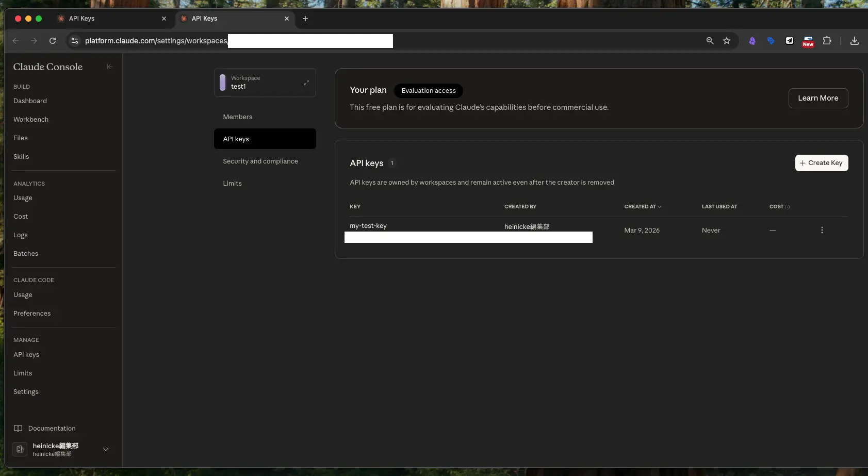Open browser extensions puzzle icon
This screenshot has width=868, height=476.
click(827, 41)
